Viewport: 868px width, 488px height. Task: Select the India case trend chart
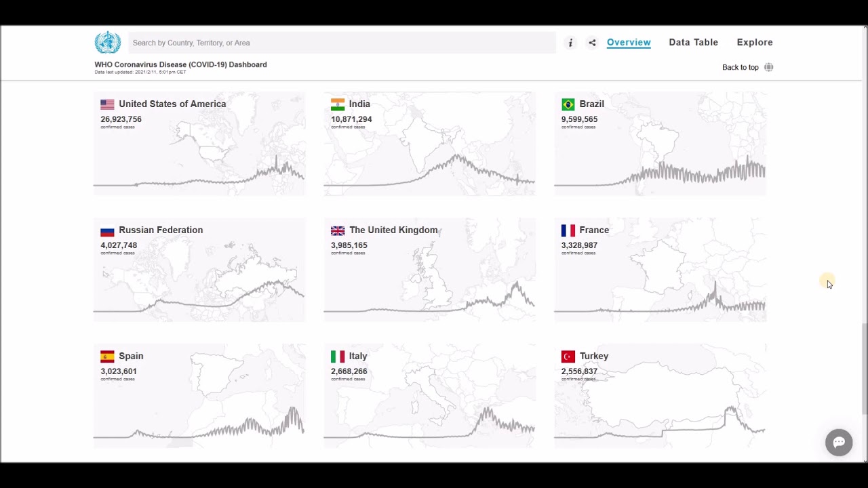pos(430,171)
